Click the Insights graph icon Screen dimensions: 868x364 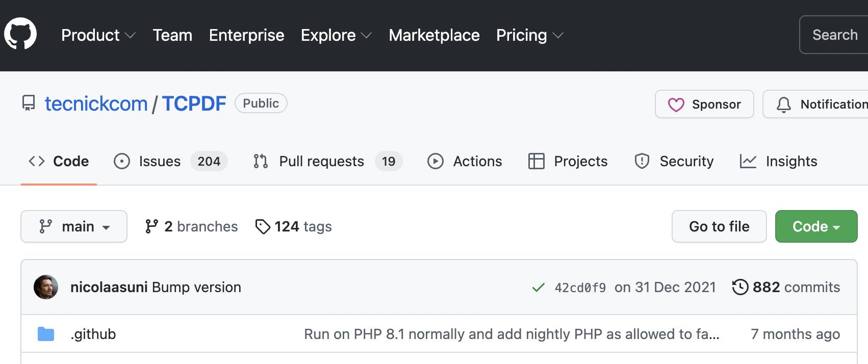[x=748, y=161]
